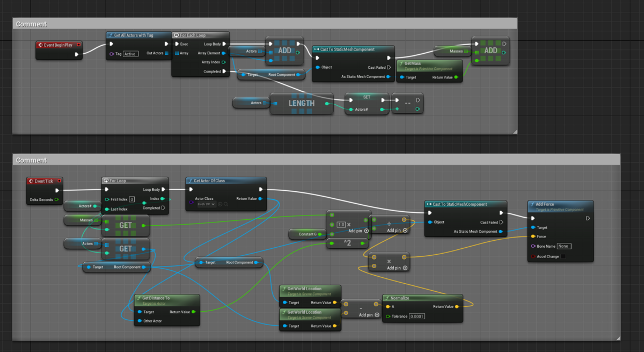Click the Cast Failed pin on Add Force chain

click(x=501, y=222)
